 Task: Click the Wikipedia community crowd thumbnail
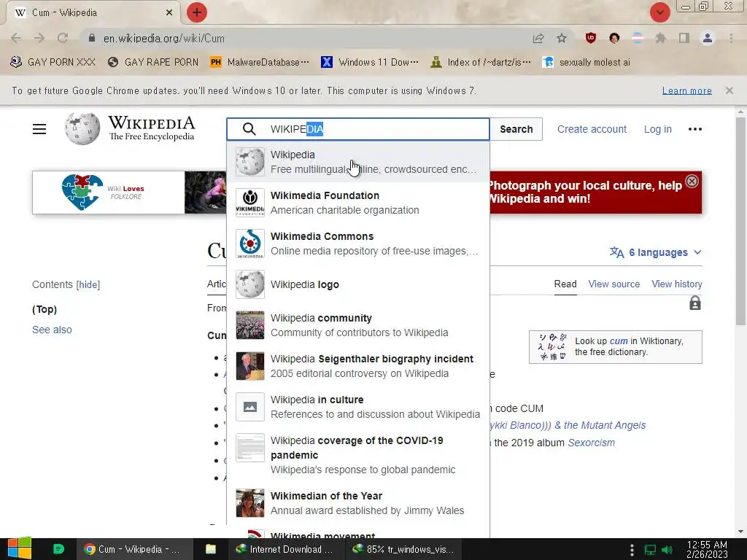[250, 325]
